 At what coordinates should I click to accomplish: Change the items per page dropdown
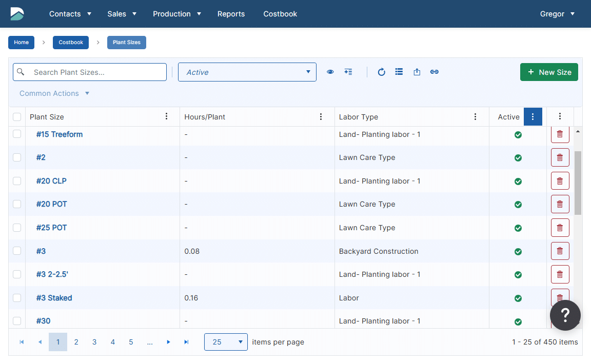tap(226, 342)
